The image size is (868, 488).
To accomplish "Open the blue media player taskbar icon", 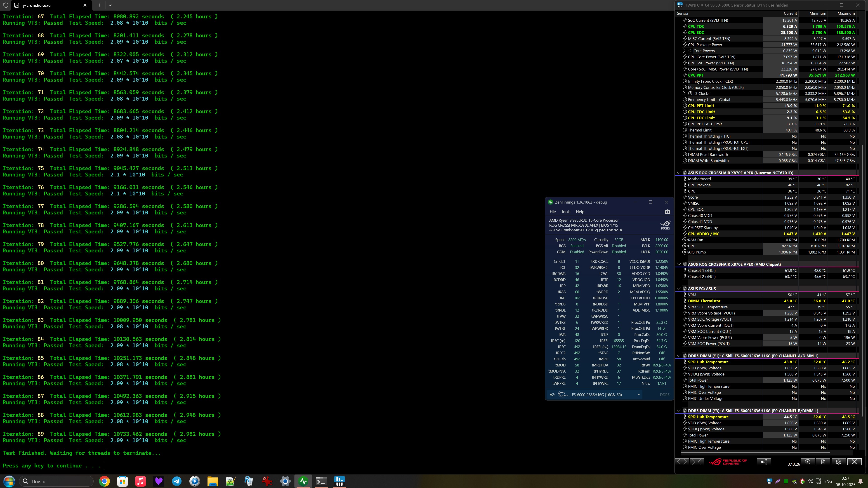I will point(195,481).
